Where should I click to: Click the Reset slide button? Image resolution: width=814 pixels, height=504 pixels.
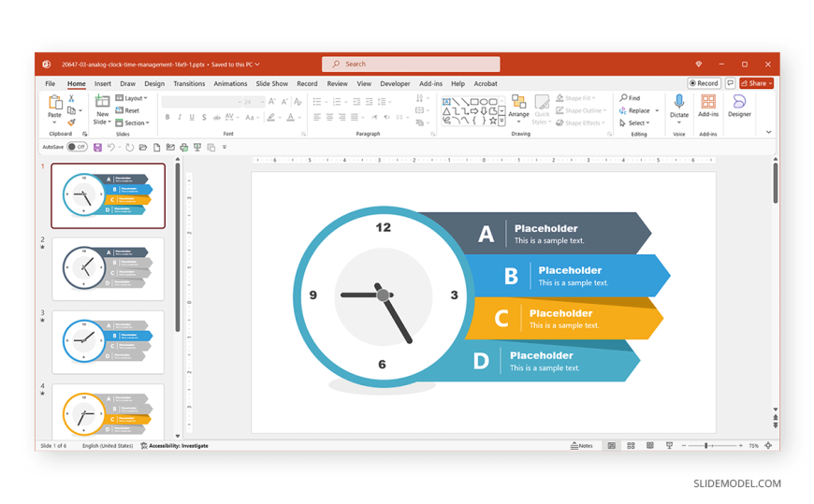point(127,110)
